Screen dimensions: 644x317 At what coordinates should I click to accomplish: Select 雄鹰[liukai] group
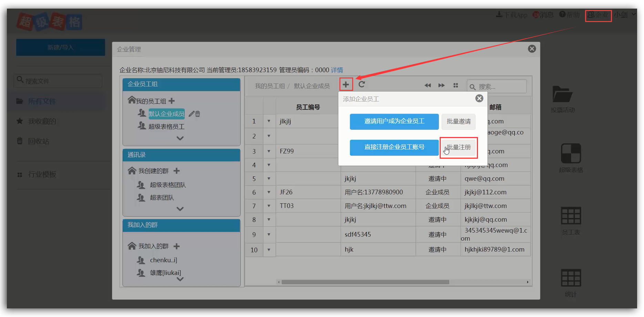click(x=165, y=273)
